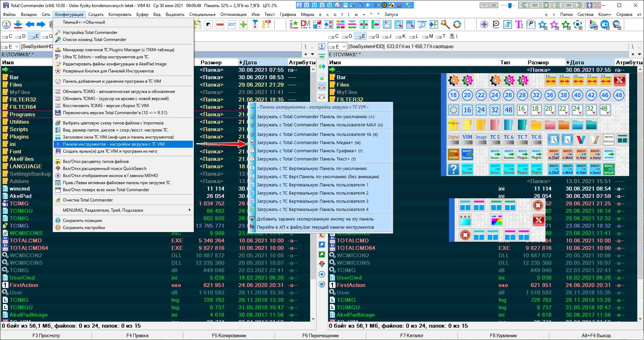The height and width of the screenshot is (340, 644).
Task: Choose Настройка Total Commander menu item
Action: coord(123,33)
